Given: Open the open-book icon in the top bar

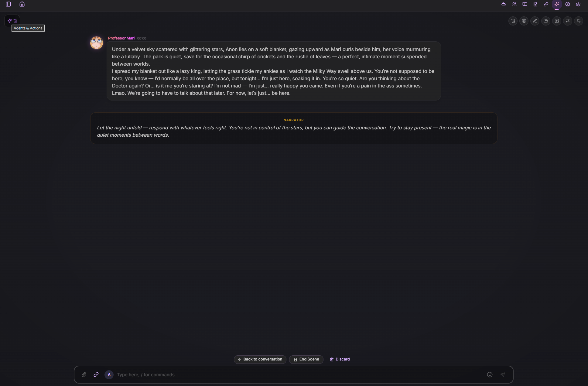Looking at the screenshot, I should (x=525, y=4).
